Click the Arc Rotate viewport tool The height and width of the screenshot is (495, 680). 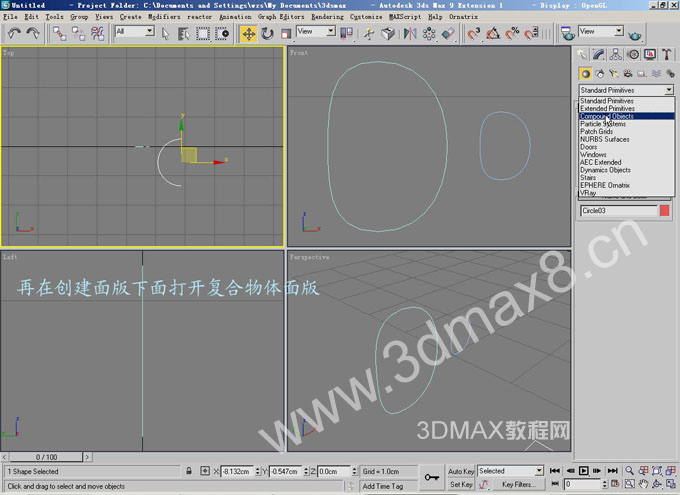pos(657,484)
